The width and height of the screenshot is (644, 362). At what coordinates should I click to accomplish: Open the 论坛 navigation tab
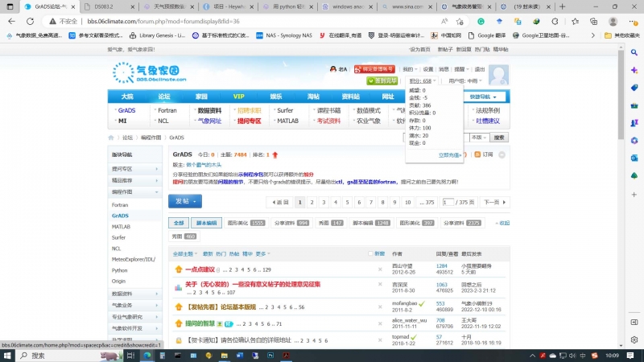pyautogui.click(x=163, y=96)
